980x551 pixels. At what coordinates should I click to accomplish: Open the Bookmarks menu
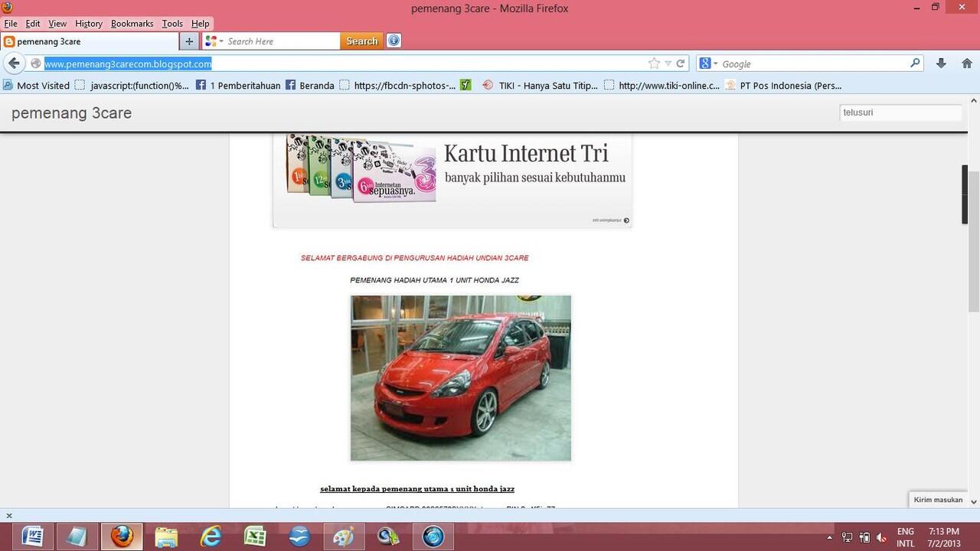[132, 24]
